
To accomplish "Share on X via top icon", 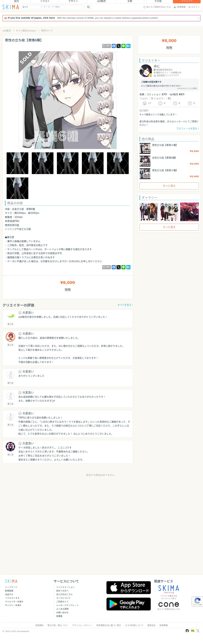I will tap(119, 46).
